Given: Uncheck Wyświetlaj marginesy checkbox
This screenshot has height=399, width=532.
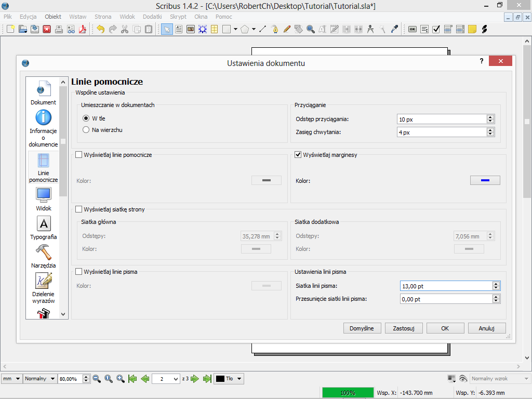Looking at the screenshot, I should tap(298, 155).
